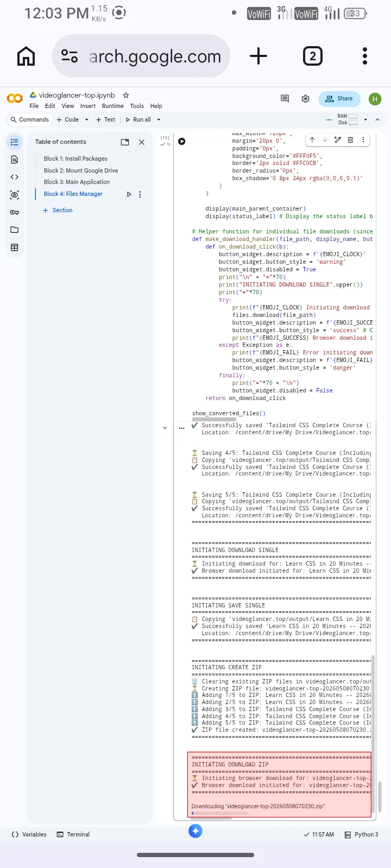
Task: Open the Secrets key icon
Action: point(14,212)
